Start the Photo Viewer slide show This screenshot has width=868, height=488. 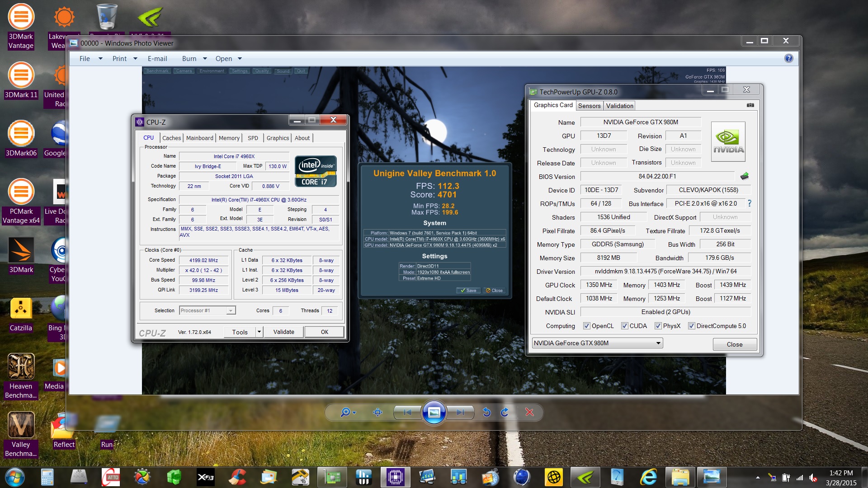434,412
